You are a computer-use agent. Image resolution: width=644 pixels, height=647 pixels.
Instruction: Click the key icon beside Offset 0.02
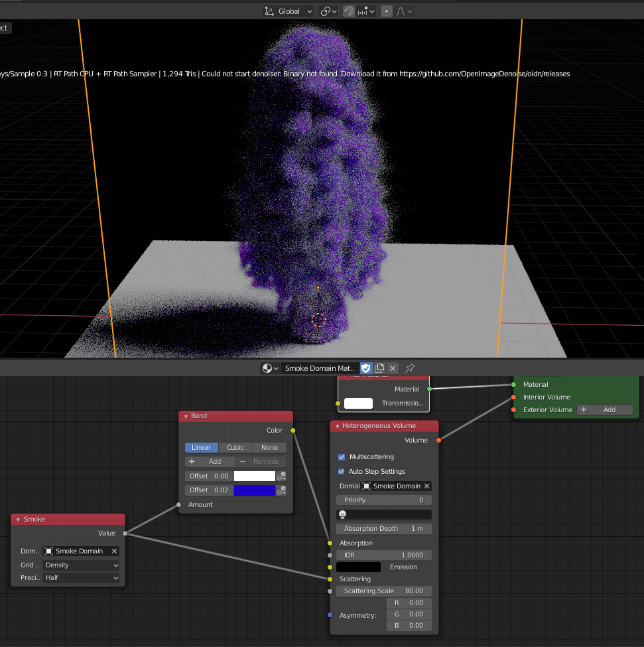click(282, 490)
